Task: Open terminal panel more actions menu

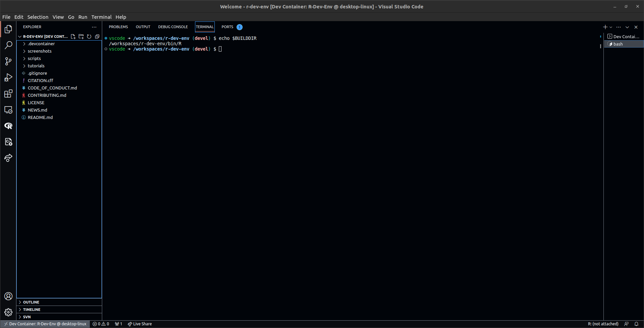Action: coord(619,27)
